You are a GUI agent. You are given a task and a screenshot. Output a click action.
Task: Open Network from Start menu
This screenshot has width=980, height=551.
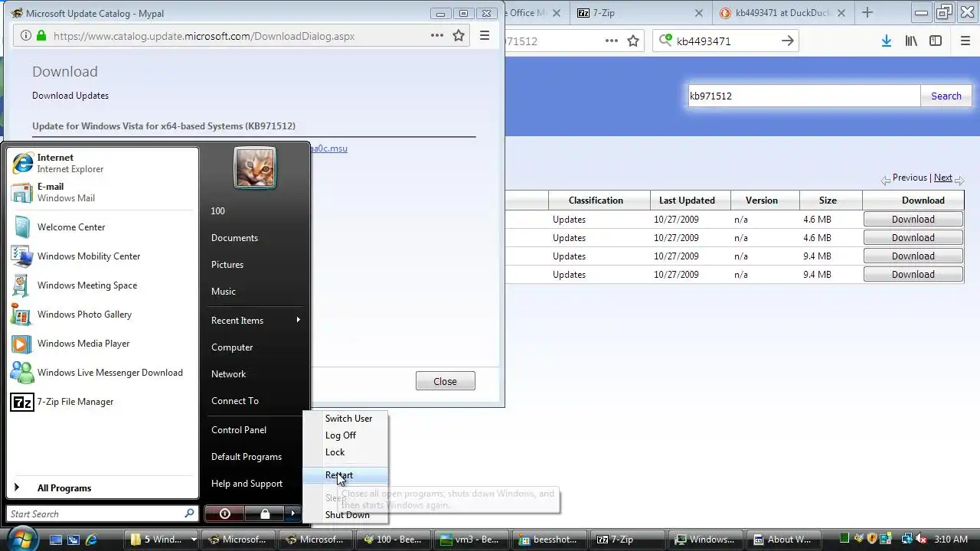[229, 374]
